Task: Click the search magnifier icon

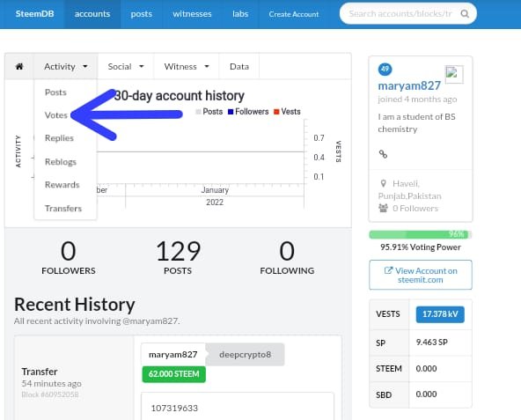Action: (465, 14)
